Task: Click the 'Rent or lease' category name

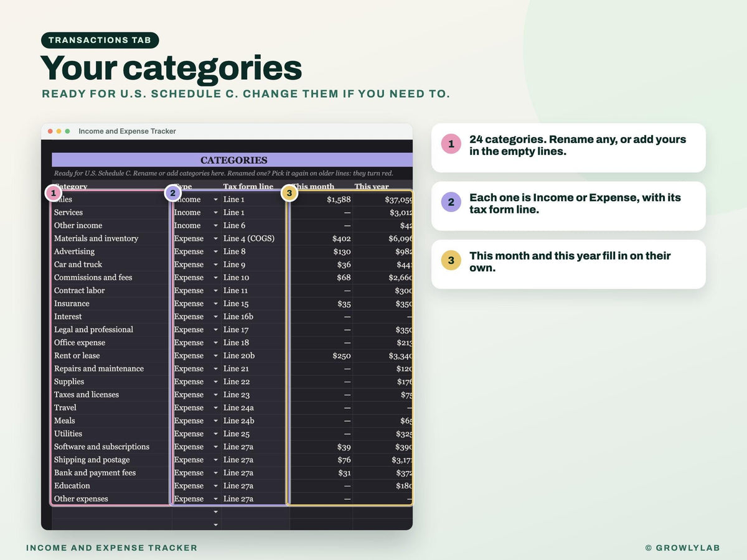Action: click(77, 356)
